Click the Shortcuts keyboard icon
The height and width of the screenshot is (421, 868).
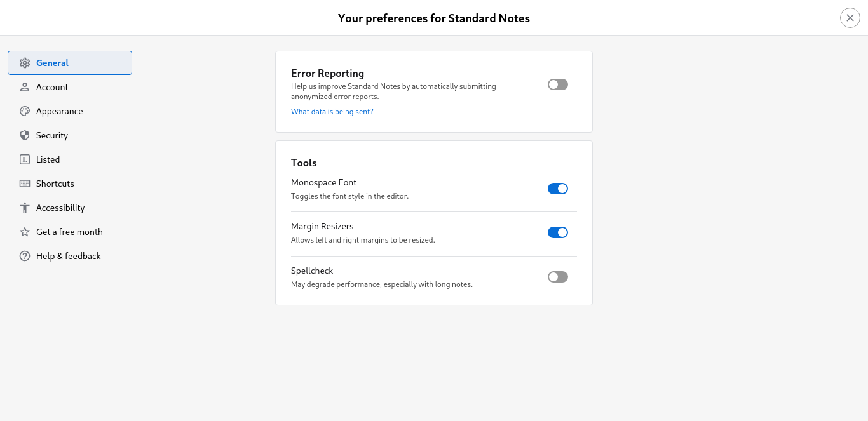[24, 184]
